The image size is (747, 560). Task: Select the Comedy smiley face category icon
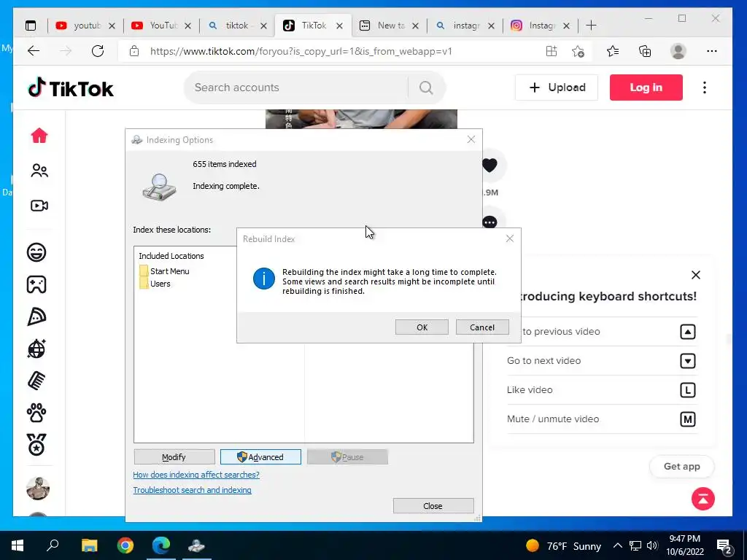(x=36, y=252)
